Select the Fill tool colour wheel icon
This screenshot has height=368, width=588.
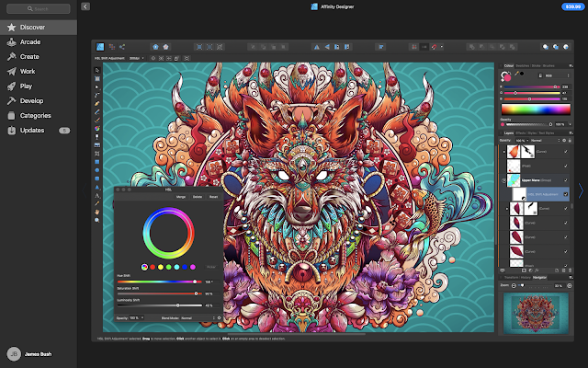[97, 129]
